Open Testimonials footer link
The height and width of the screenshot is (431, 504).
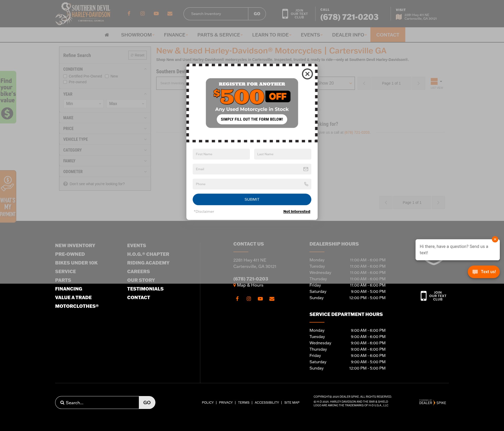coord(145,289)
